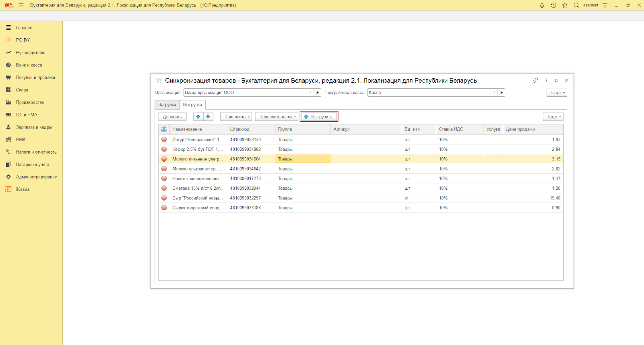Click into the Программная касса input field
The width and height of the screenshot is (644, 345).
[x=429, y=92]
